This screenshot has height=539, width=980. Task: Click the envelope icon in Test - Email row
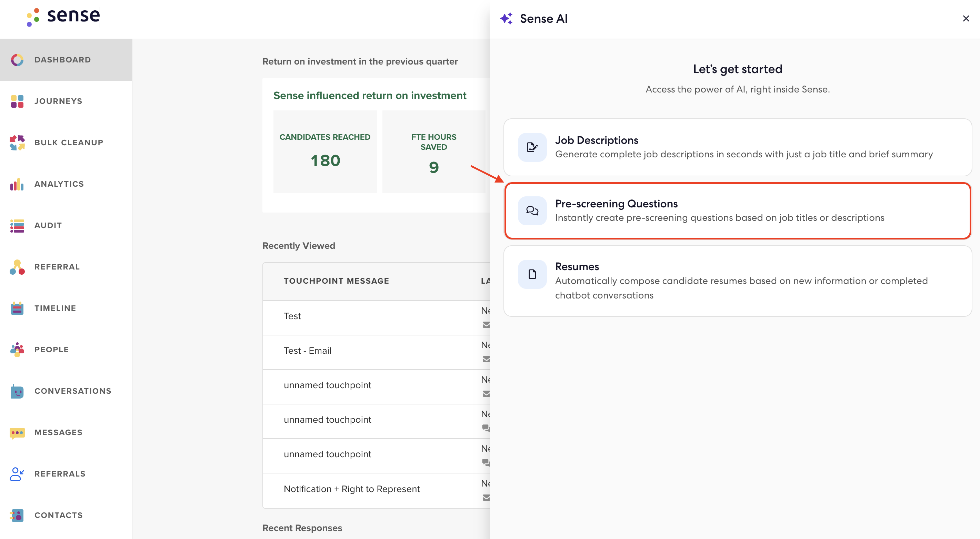click(486, 359)
